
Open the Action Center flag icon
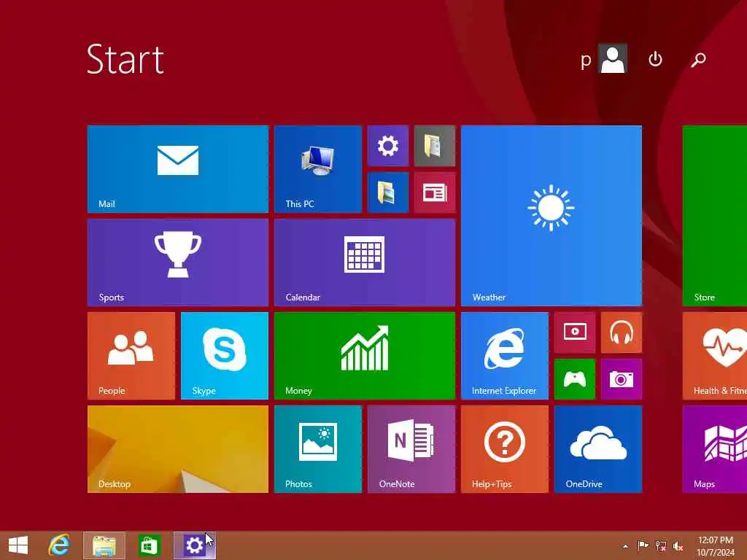(643, 545)
